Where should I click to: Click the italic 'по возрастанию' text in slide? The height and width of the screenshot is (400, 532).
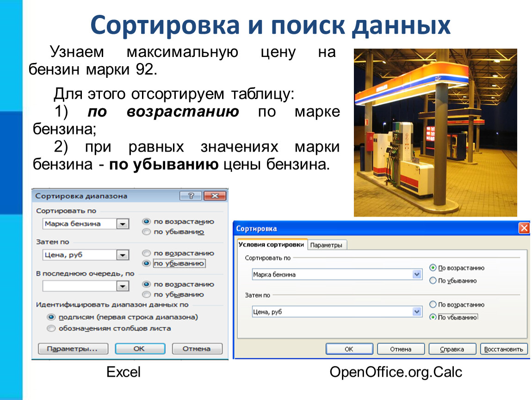(x=163, y=112)
